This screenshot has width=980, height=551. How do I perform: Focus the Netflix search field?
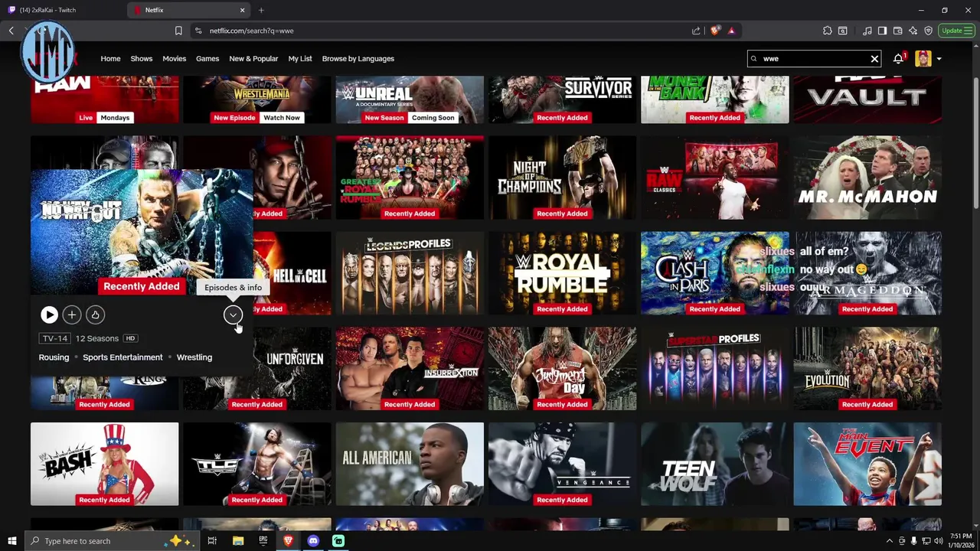tap(814, 58)
